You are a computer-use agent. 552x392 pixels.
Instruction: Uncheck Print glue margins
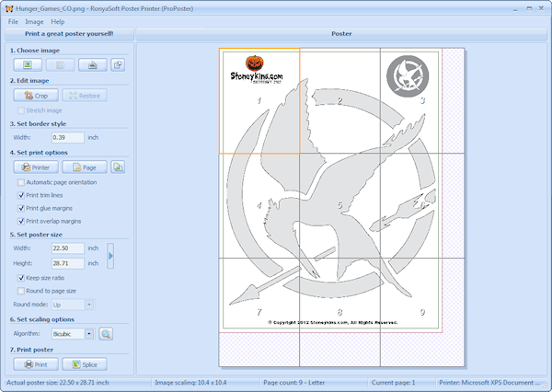(x=21, y=208)
